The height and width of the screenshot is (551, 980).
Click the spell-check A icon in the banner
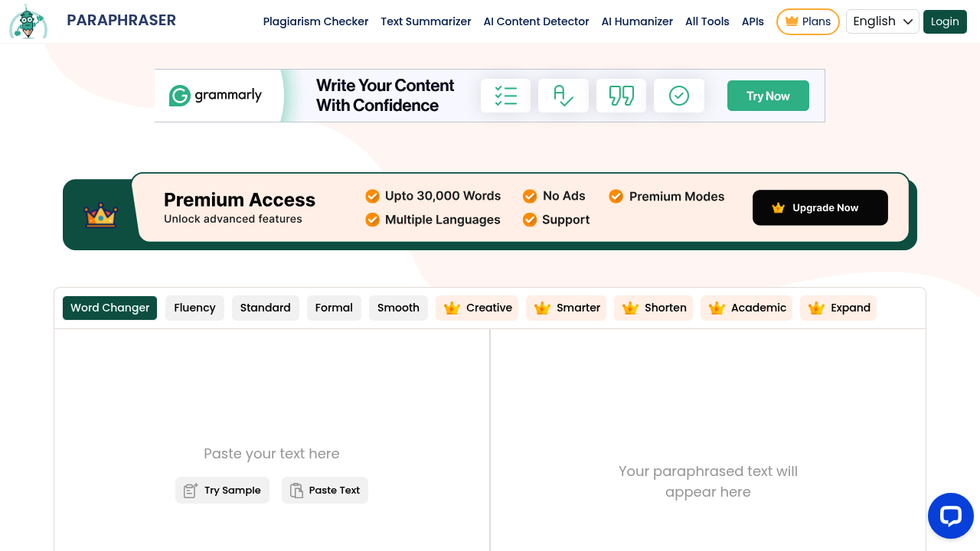(x=563, y=96)
